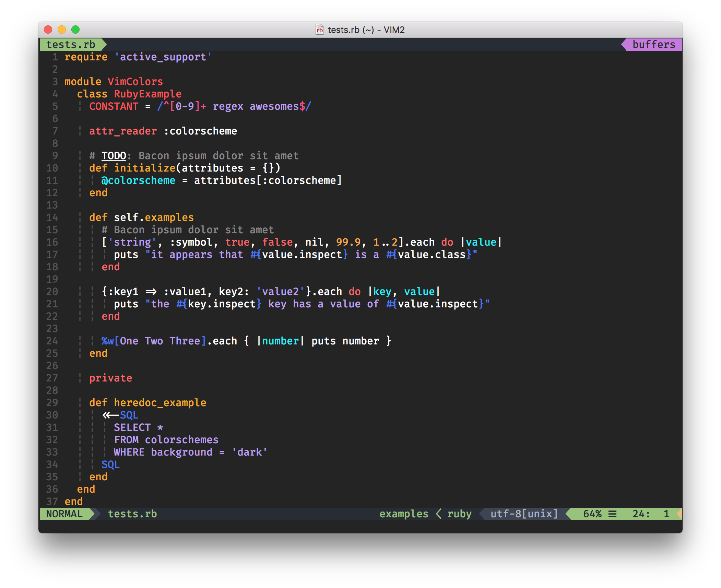Click the heredoc arrow before SQL
This screenshot has height=588, width=721.
pos(110,415)
